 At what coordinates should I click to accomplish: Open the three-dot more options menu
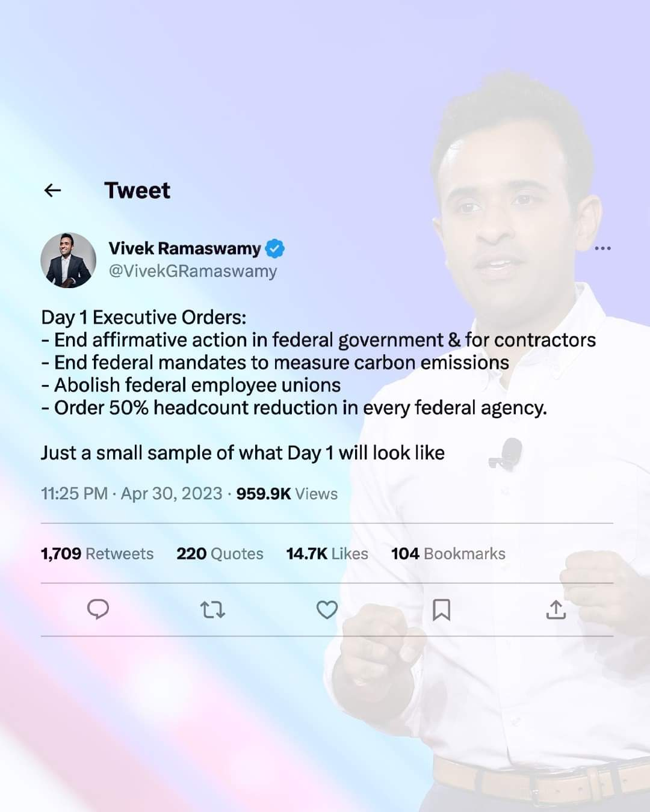(602, 248)
